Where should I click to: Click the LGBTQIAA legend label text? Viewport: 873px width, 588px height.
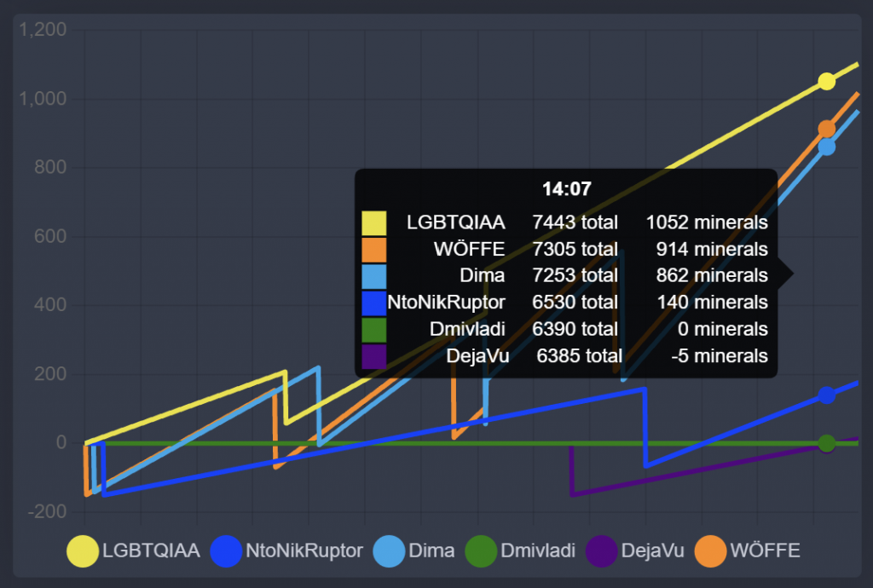pos(151,551)
